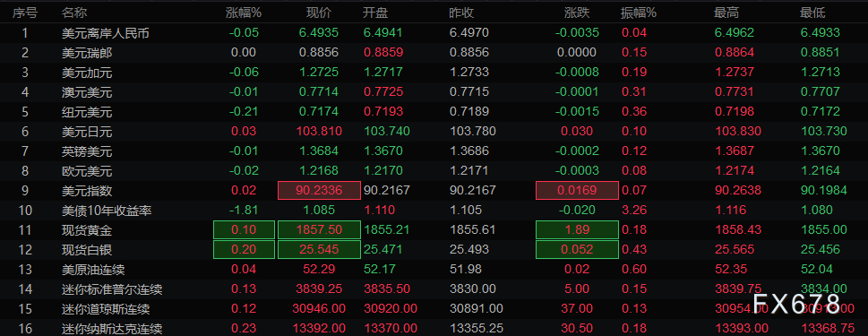
Task: Click the 最高 column header
Action: [x=726, y=13]
